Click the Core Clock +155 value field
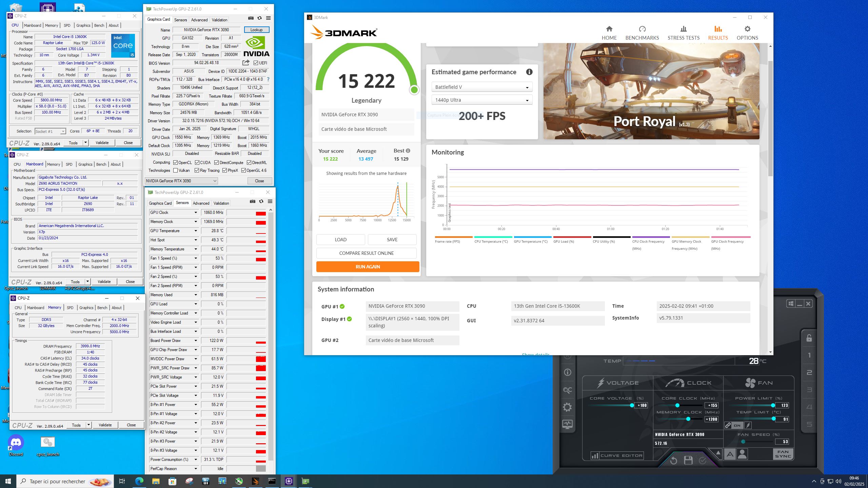868x488 pixels. 711,405
